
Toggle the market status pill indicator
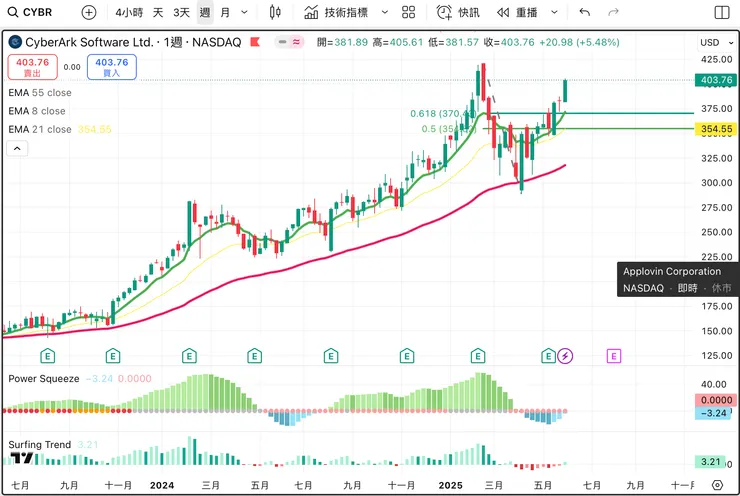point(289,42)
